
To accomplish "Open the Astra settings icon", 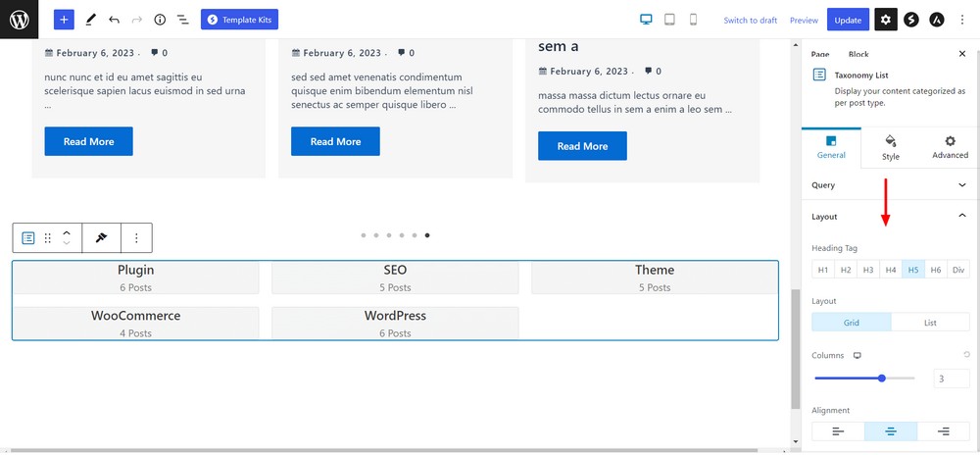I will tap(936, 20).
